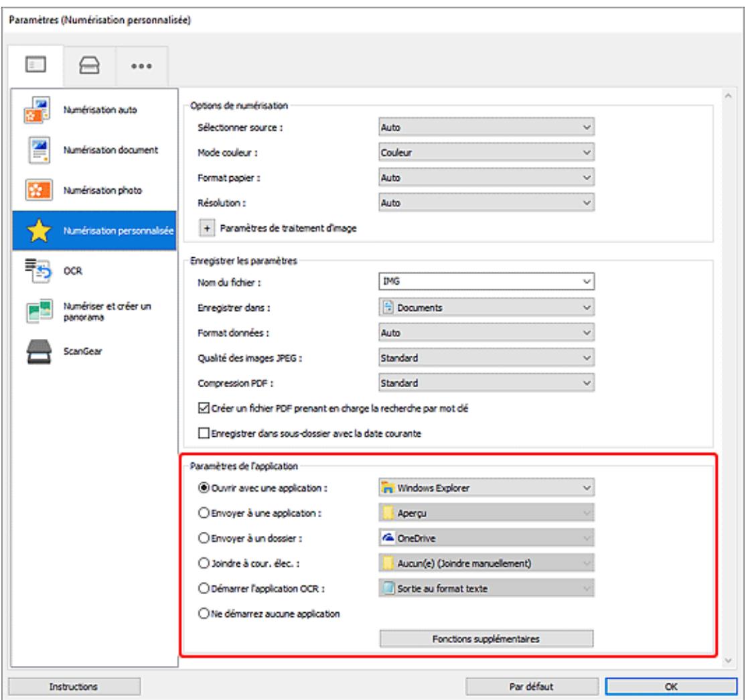Select the OCR icon in the sidebar
746x700 pixels.
click(37, 271)
